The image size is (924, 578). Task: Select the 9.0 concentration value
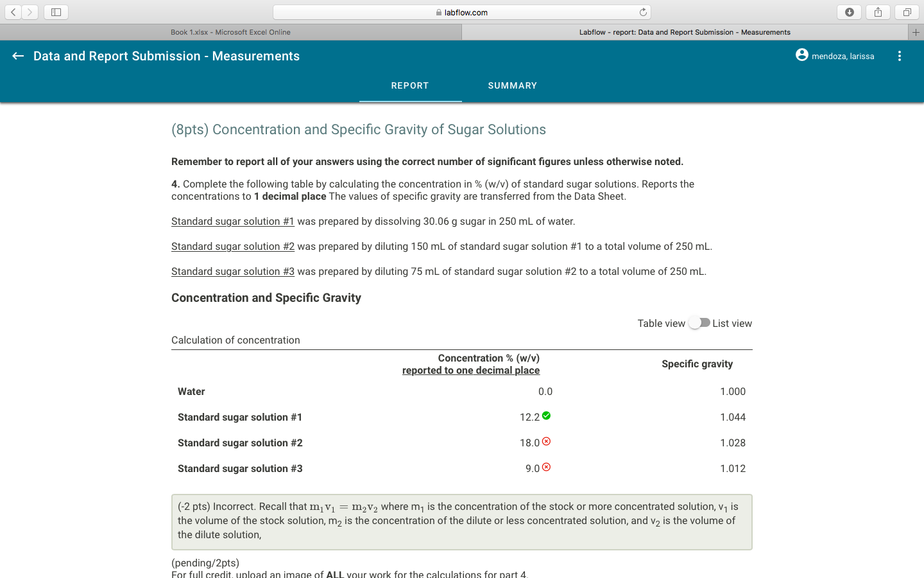533,469
